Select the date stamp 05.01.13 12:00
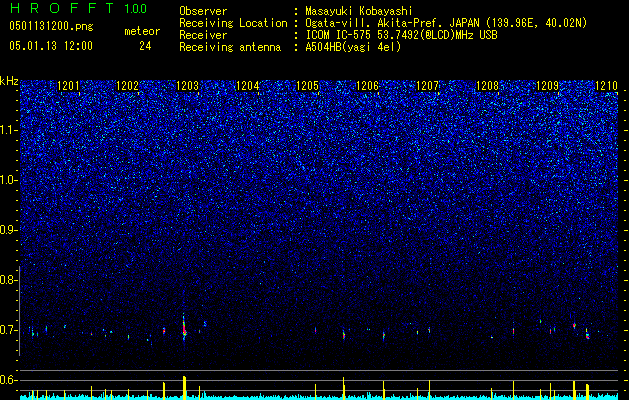The image size is (629, 400). (x=51, y=46)
